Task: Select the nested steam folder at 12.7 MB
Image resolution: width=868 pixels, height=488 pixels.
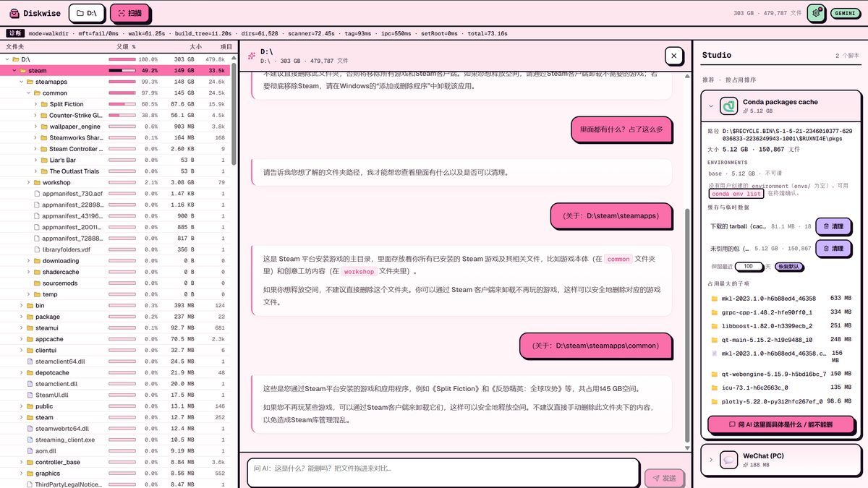Action: click(116, 417)
